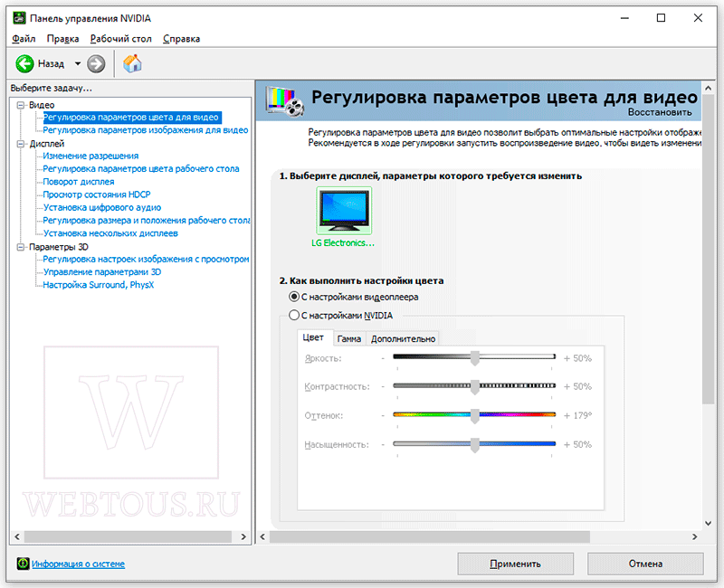This screenshot has width=724, height=588.
Task: Click the Оттенок hue slider thumb
Action: [474, 416]
